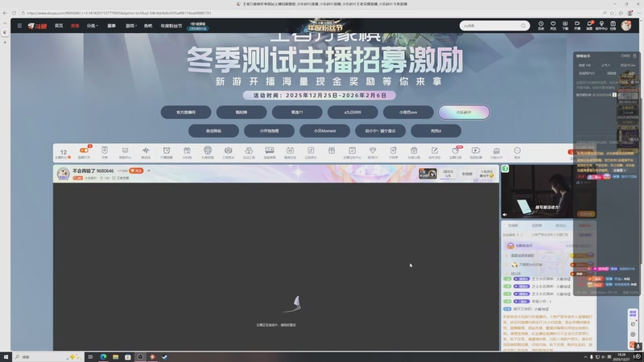Toggle the 直播开关 live switch
The height and width of the screenshot is (362, 644).
(84, 152)
